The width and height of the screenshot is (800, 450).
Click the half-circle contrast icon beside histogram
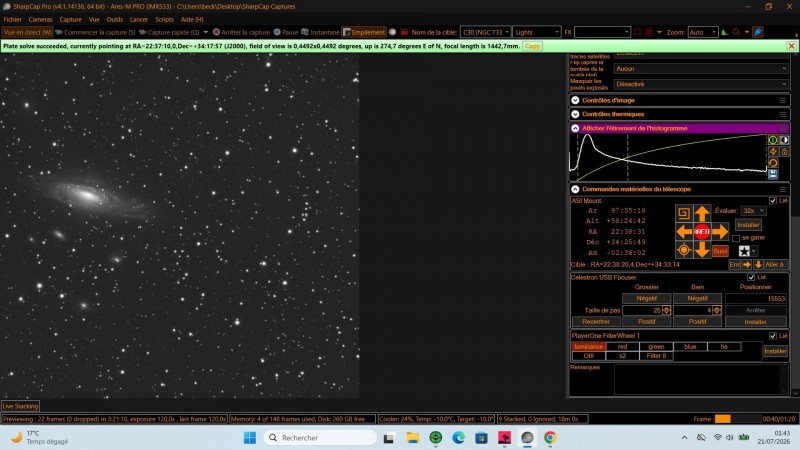point(784,140)
